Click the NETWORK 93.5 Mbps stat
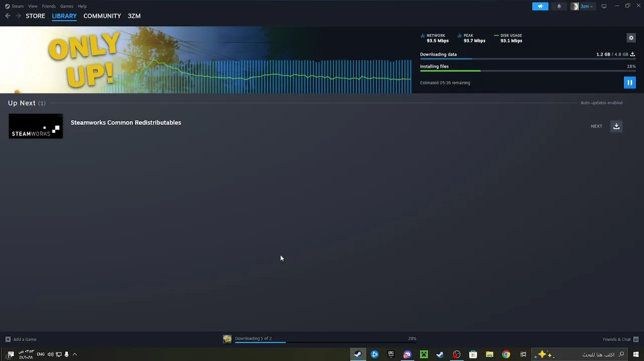The width and height of the screenshot is (644, 361). click(x=435, y=38)
